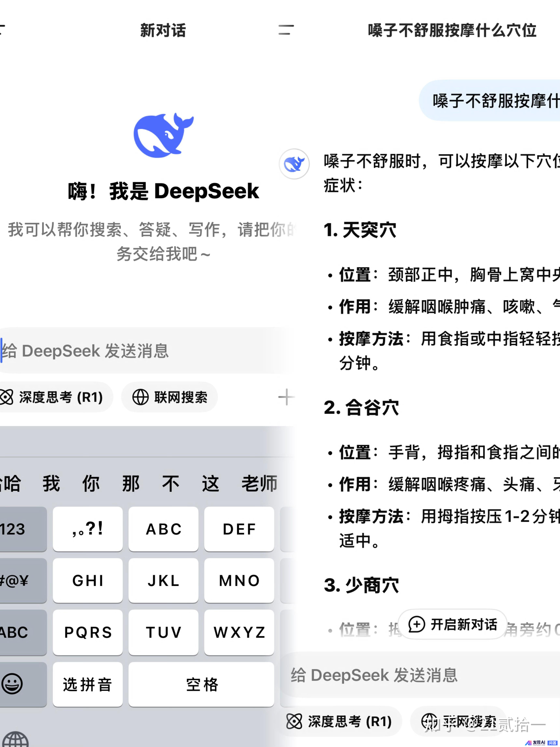Screen dimensions: 560x747
Task: Tap the MNO key
Action: click(239, 581)
